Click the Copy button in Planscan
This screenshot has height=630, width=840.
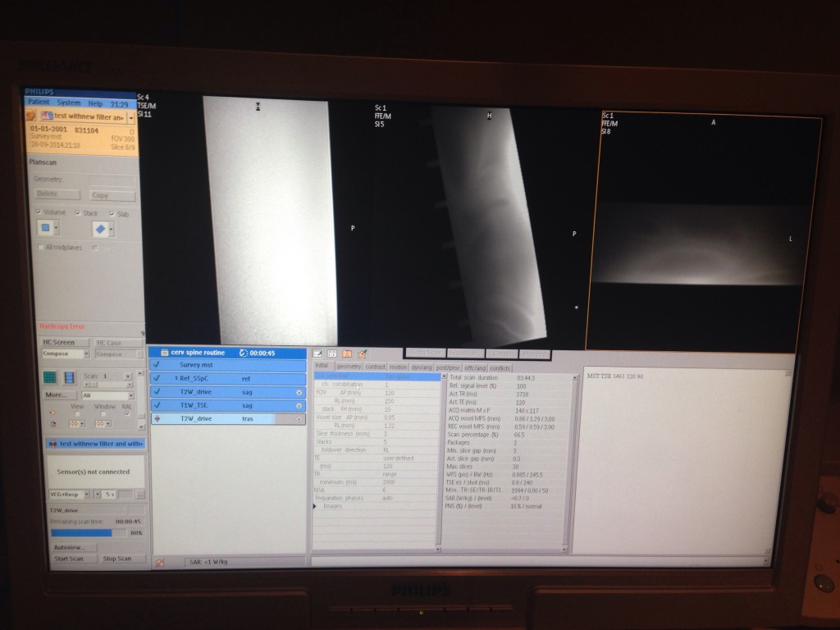tap(112, 195)
